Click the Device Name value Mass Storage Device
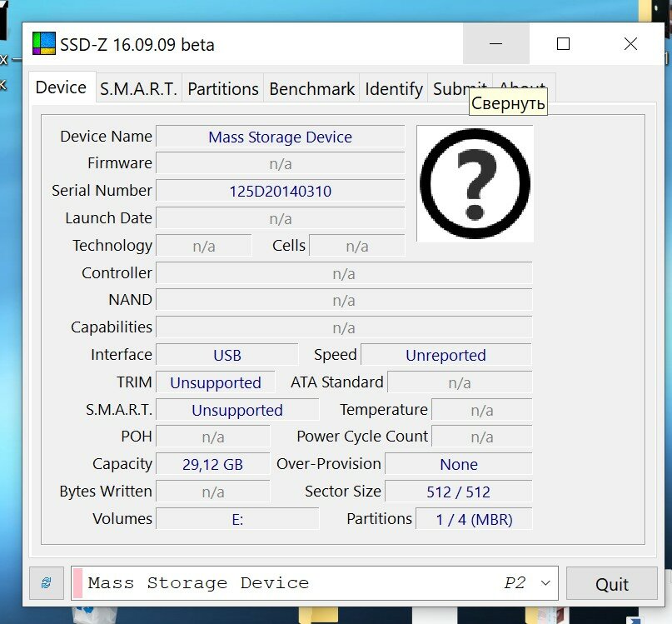The height and width of the screenshot is (624, 672). click(x=281, y=137)
